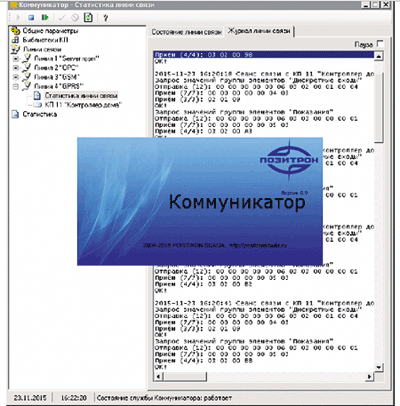Image resolution: width=400 pixels, height=406 pixels.
Task: Click the Линии связи tree icon
Action: click(x=15, y=49)
